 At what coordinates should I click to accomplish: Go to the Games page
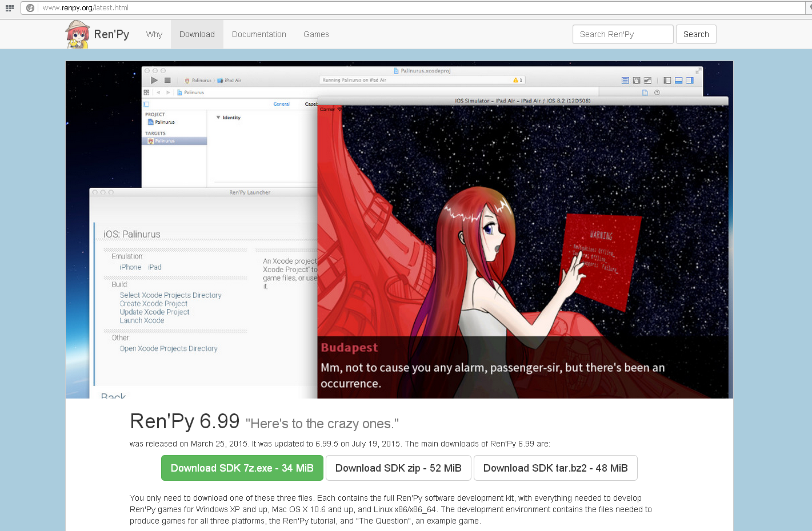point(316,34)
